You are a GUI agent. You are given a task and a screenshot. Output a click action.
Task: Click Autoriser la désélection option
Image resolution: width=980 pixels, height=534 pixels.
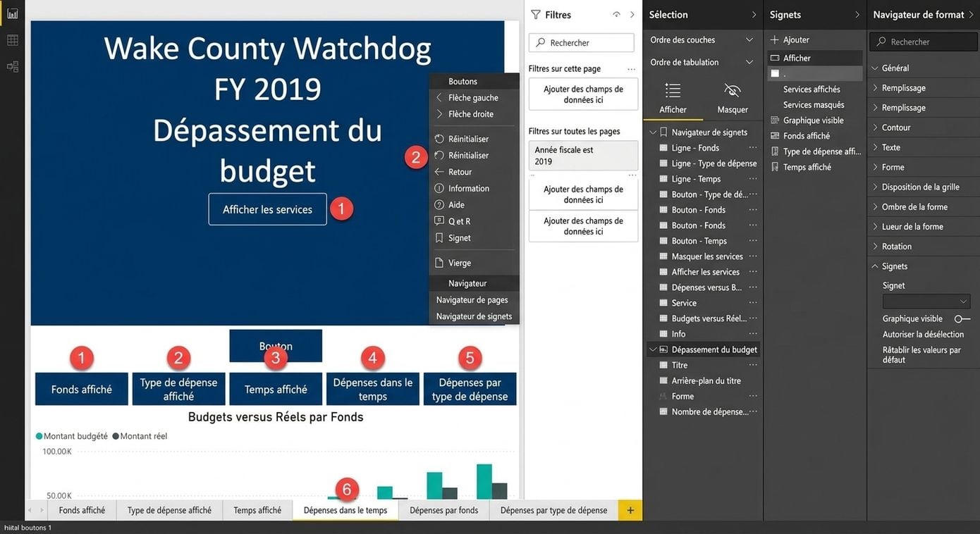pyautogui.click(x=923, y=335)
